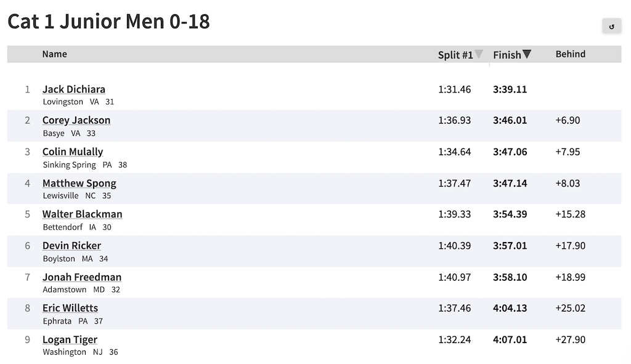This screenshot has width=631, height=364.
Task: Open Eric Willetts' racer link
Action: click(70, 308)
